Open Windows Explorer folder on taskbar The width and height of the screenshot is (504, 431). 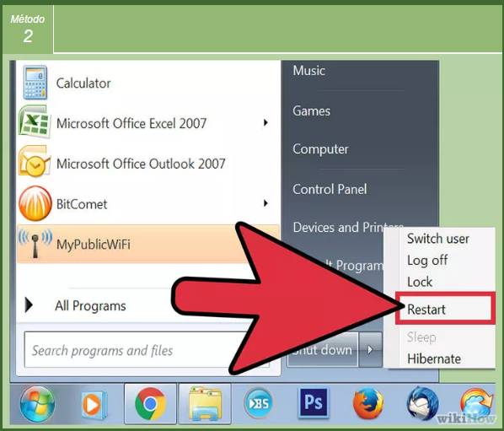(205, 404)
